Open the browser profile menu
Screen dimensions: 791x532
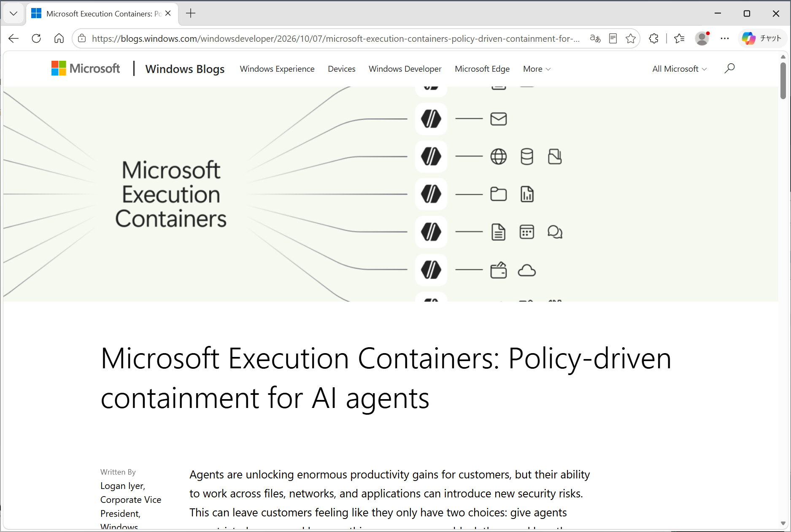click(x=702, y=38)
